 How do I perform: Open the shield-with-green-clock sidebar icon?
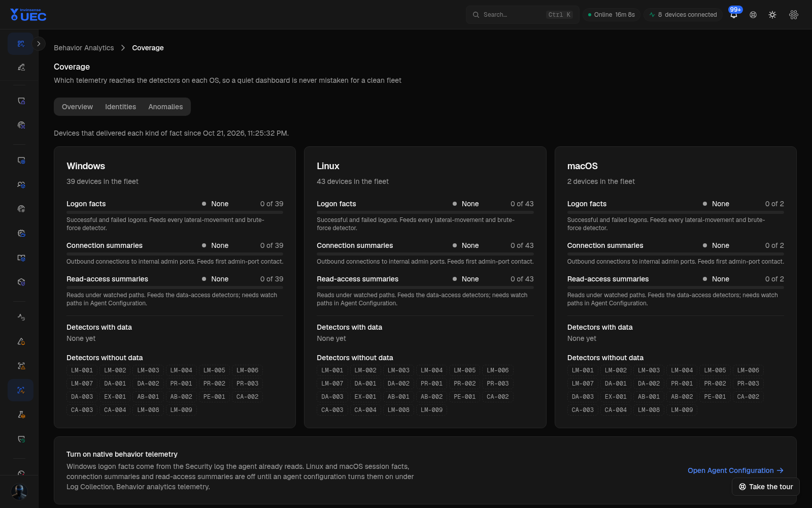pyautogui.click(x=21, y=439)
